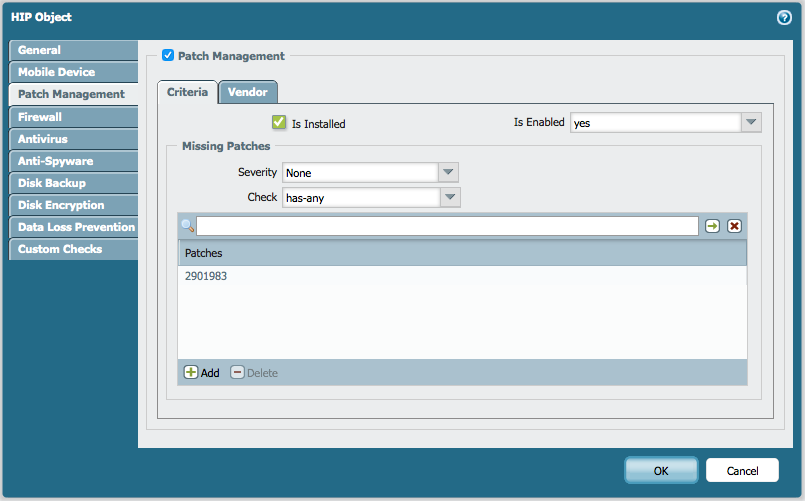
Task: Open the Mobile Device section
Action: (73, 72)
